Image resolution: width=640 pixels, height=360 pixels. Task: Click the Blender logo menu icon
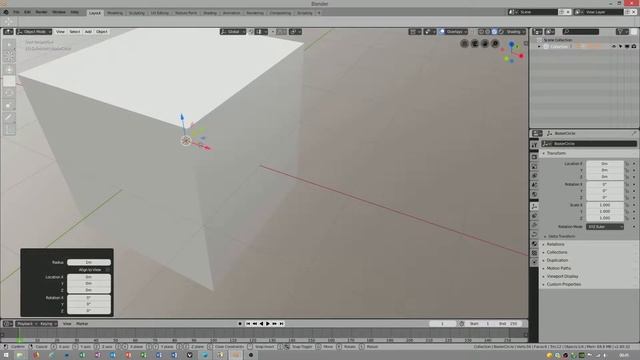[6, 12]
